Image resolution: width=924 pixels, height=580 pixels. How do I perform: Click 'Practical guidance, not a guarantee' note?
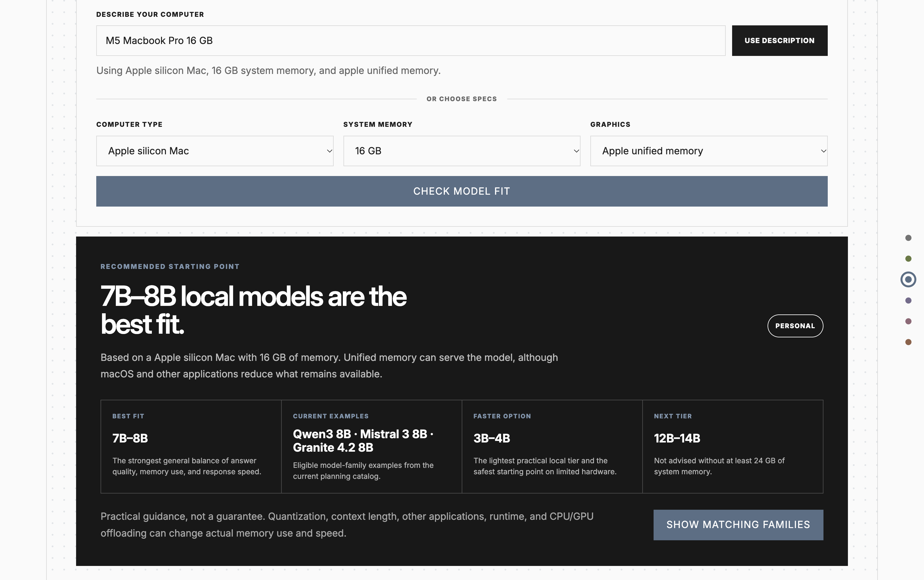click(347, 525)
